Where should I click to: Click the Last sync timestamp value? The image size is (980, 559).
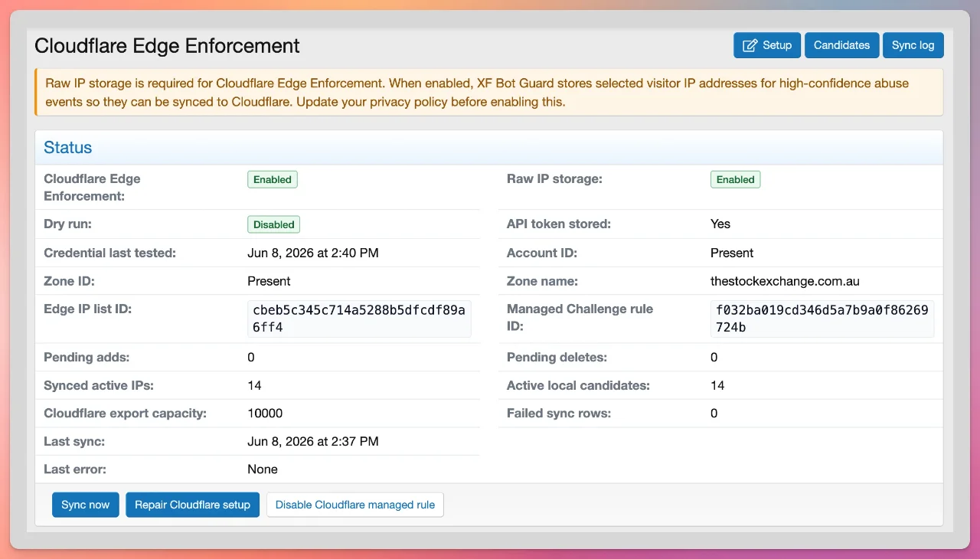(x=313, y=441)
